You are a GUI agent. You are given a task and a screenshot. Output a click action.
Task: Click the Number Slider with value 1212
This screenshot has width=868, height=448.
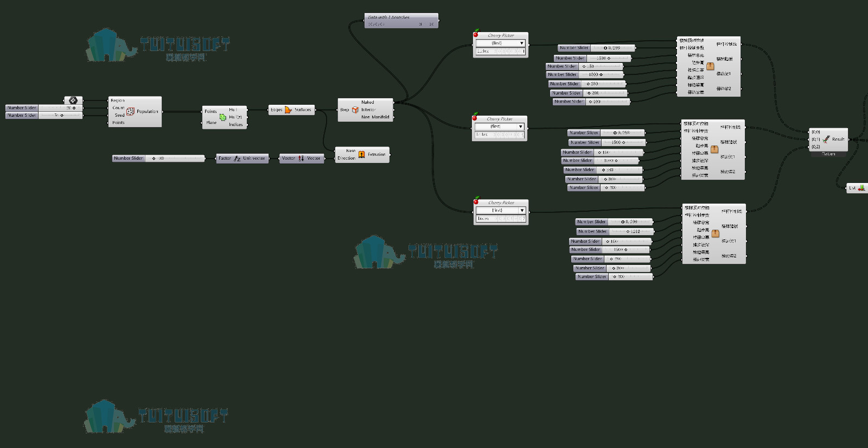click(615, 231)
